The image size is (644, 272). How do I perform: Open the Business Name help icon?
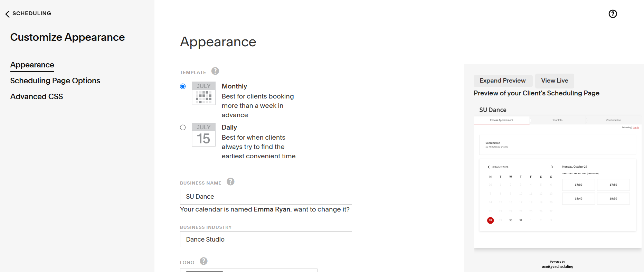tap(230, 181)
